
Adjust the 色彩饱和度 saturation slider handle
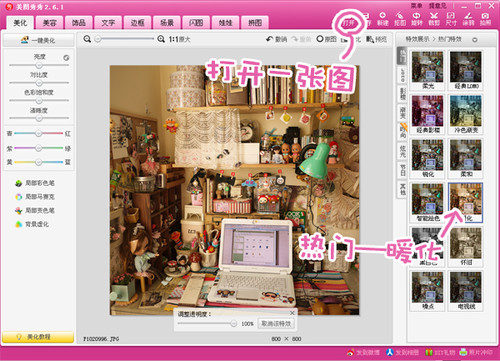pyautogui.click(x=39, y=100)
